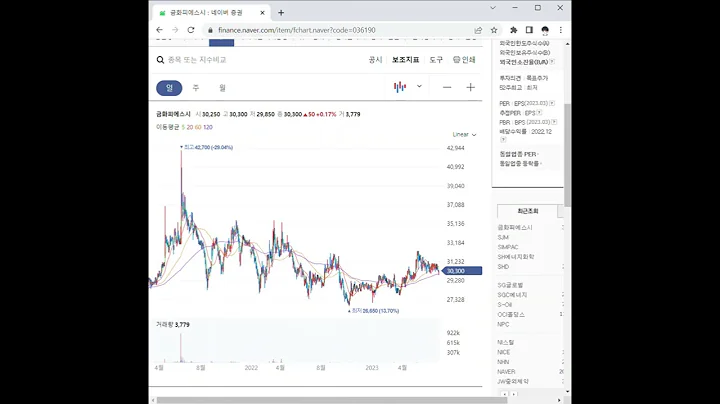This screenshot has width=720, height=404.
Task: Click the candlestick chart type icon
Action: pos(400,87)
